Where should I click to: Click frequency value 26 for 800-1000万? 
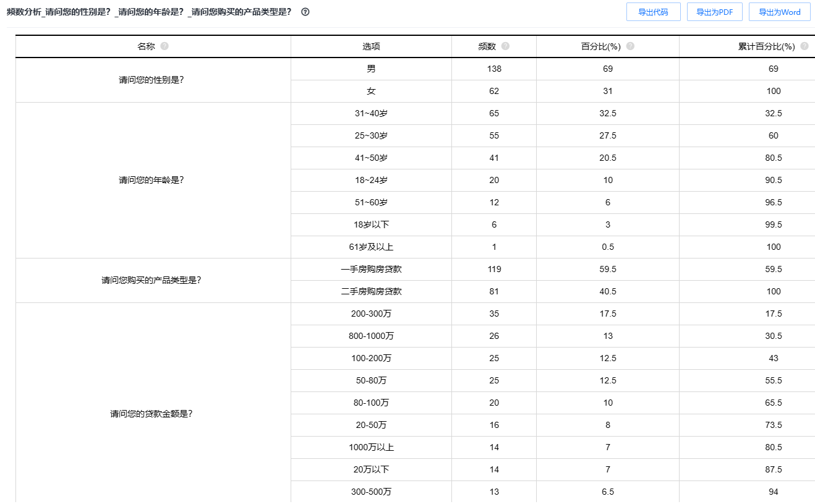coord(494,336)
